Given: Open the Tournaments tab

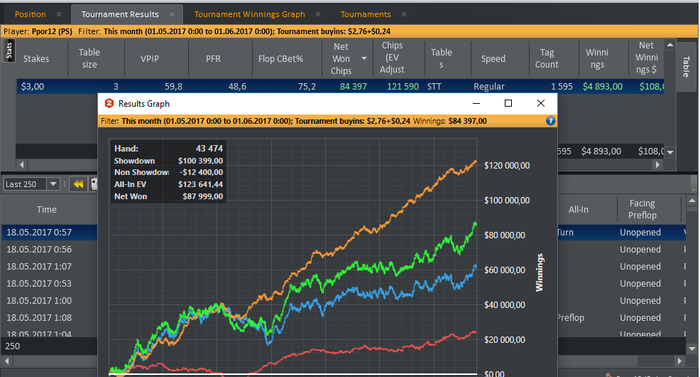Looking at the screenshot, I should (365, 14).
